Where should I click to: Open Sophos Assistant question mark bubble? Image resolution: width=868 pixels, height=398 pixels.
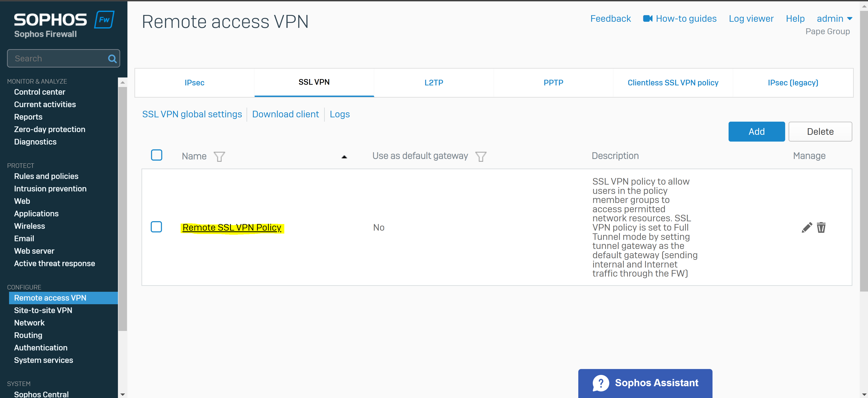[601, 383]
